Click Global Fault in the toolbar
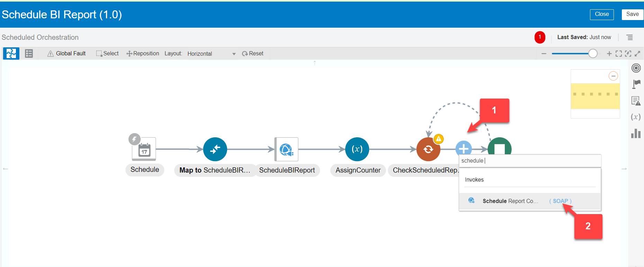 tap(66, 54)
